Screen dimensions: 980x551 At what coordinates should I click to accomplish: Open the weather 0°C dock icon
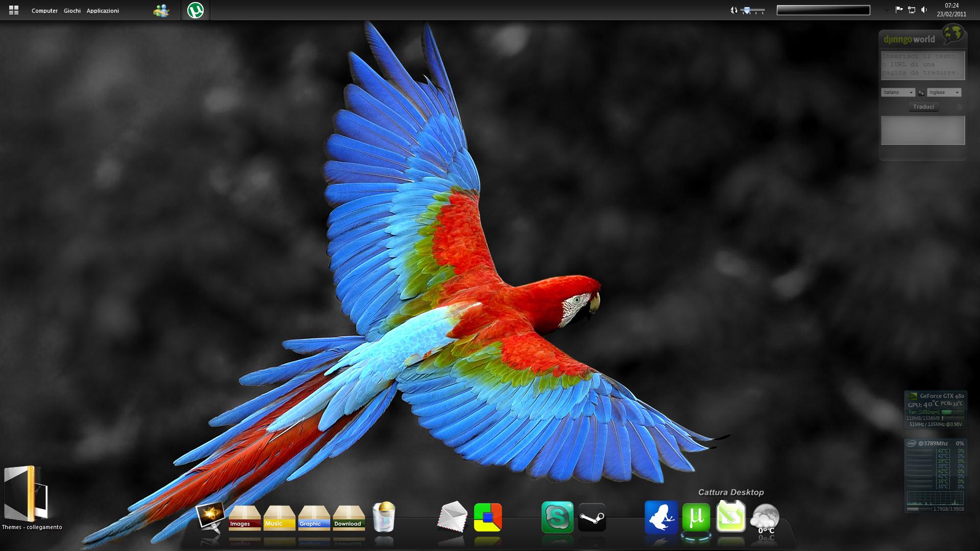[x=766, y=518]
